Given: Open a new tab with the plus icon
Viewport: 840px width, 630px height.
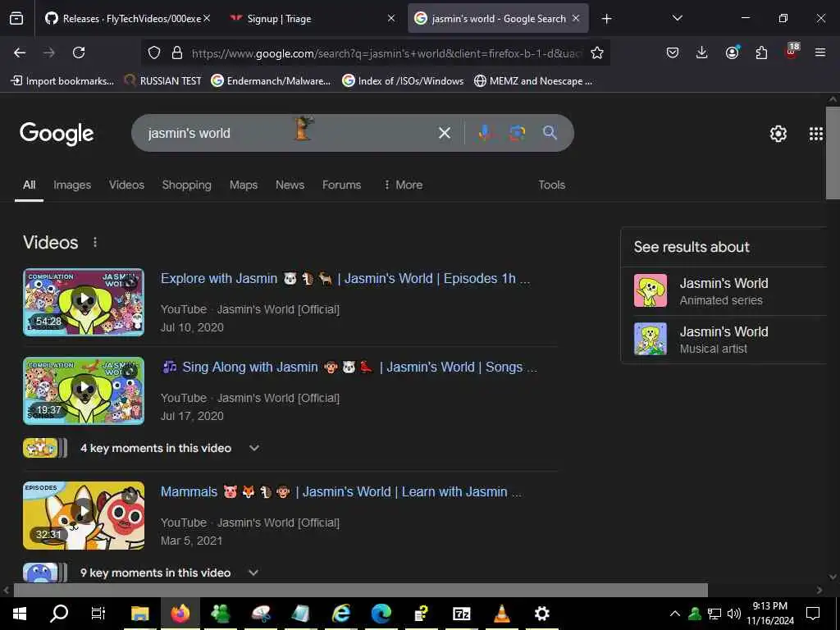Looking at the screenshot, I should point(606,19).
